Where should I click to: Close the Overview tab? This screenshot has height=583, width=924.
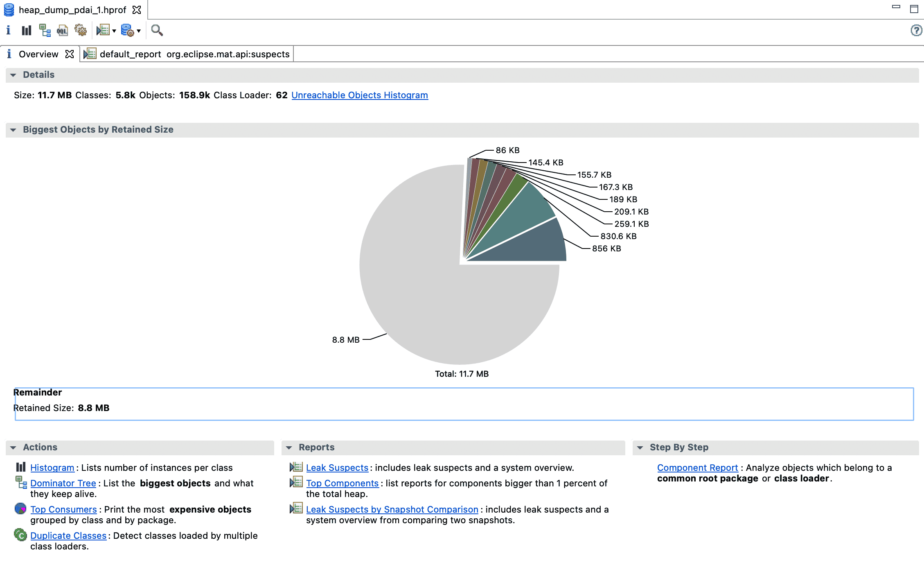70,54
